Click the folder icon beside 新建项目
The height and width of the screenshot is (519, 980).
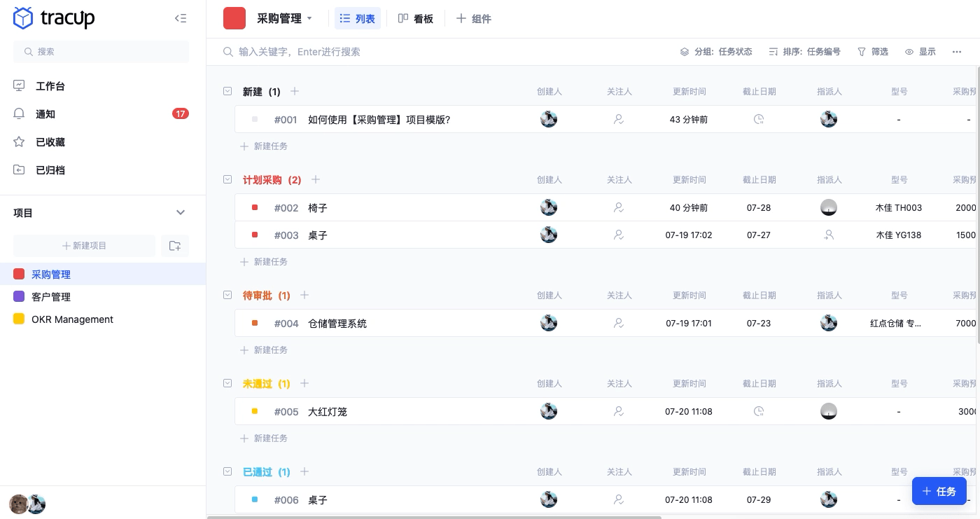tap(175, 246)
